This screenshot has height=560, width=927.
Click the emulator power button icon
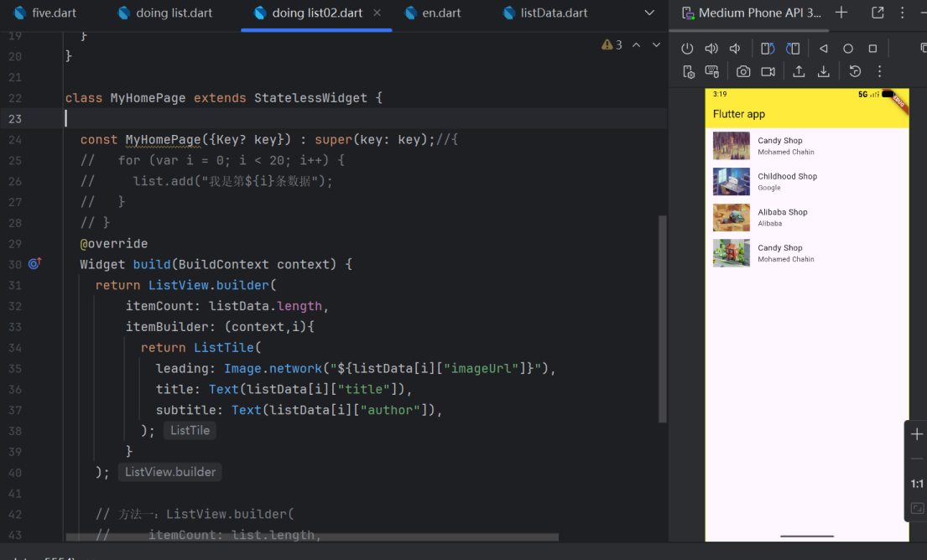[687, 49]
